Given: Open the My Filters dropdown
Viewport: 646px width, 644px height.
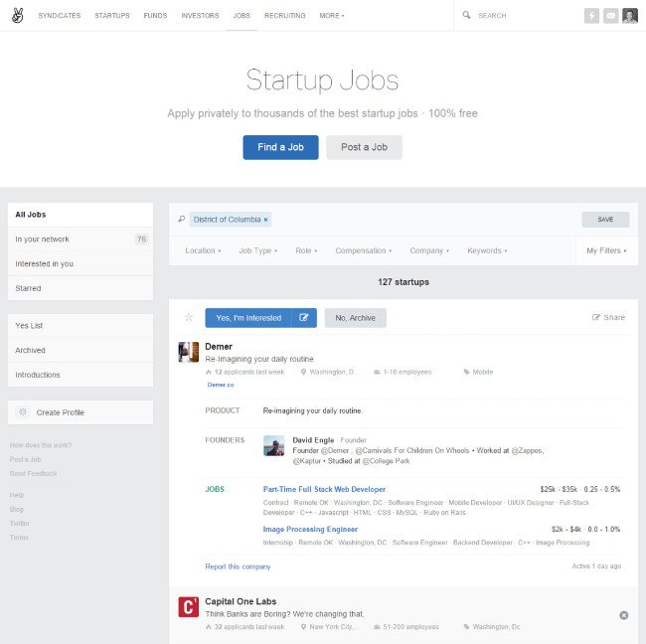Looking at the screenshot, I should click(x=606, y=250).
